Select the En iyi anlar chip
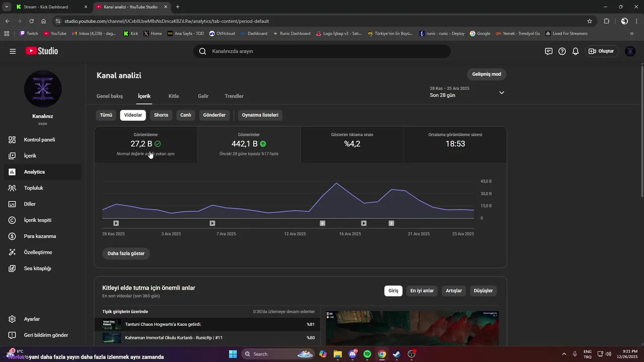Screen dimensions: 644x362 point(422,291)
